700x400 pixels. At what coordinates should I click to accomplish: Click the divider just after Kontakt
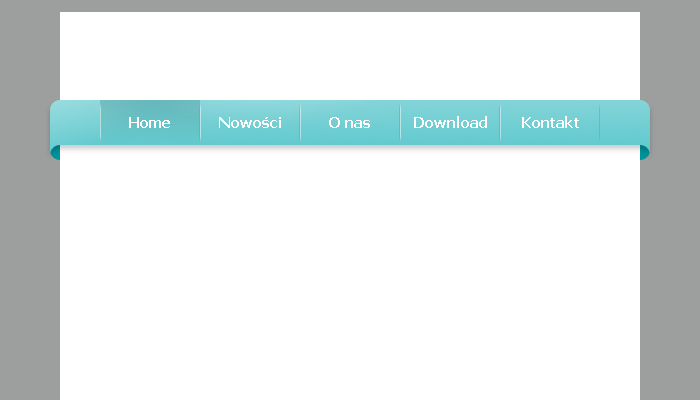click(x=600, y=122)
